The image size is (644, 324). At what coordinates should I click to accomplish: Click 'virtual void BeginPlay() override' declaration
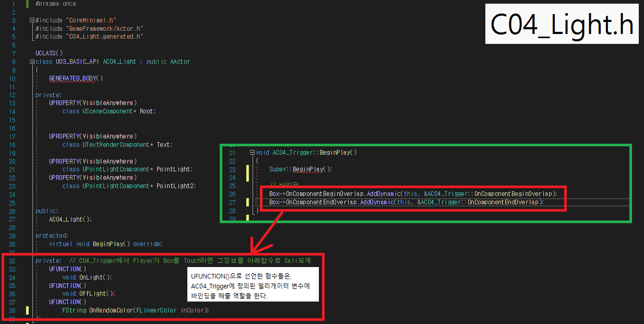(x=105, y=244)
